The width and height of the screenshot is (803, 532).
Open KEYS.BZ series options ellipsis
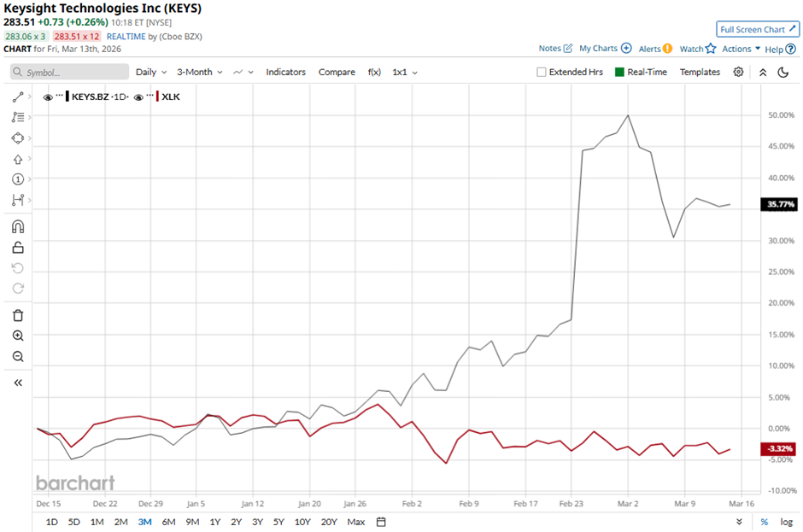click(x=60, y=96)
